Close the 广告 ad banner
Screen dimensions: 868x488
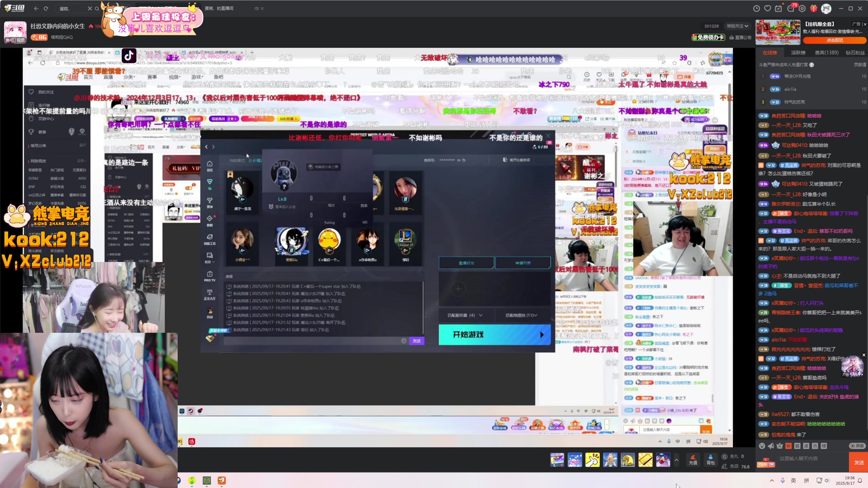pyautogui.click(x=865, y=24)
